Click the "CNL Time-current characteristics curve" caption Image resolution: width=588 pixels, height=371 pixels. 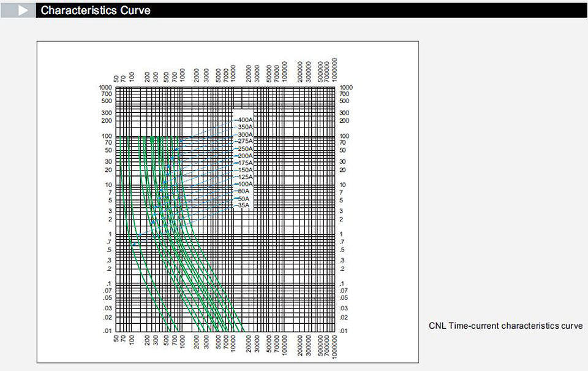[505, 326]
